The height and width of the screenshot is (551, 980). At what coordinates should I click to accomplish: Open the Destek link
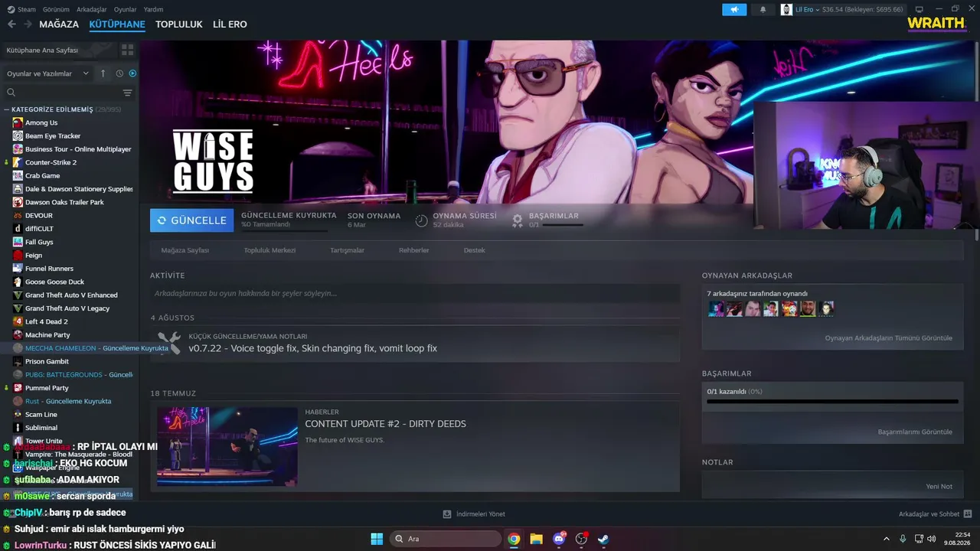click(x=474, y=250)
